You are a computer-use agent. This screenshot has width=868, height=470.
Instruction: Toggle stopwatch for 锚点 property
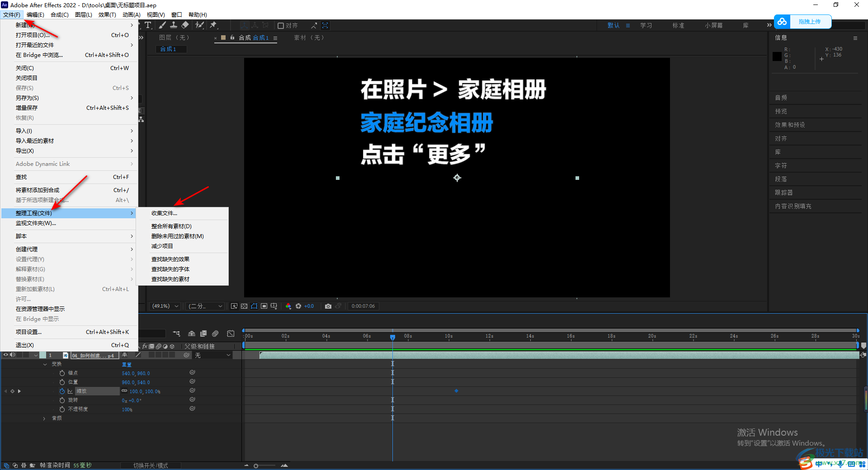click(62, 373)
